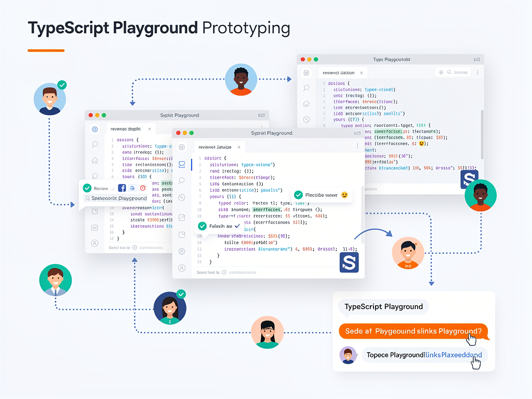The width and height of the screenshot is (532, 399).
Task: Click the camera icon in front Syprat Playground sidebar
Action: pos(182,147)
